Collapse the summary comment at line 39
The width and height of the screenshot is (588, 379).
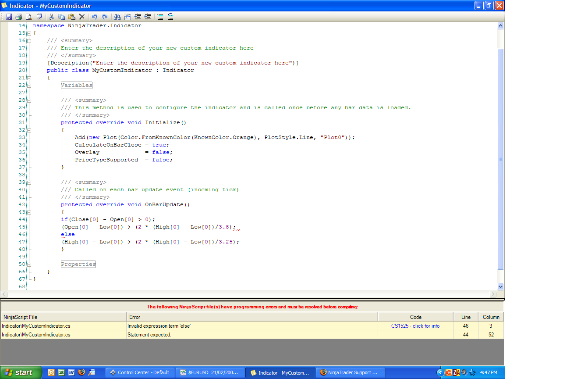pyautogui.click(x=29, y=182)
